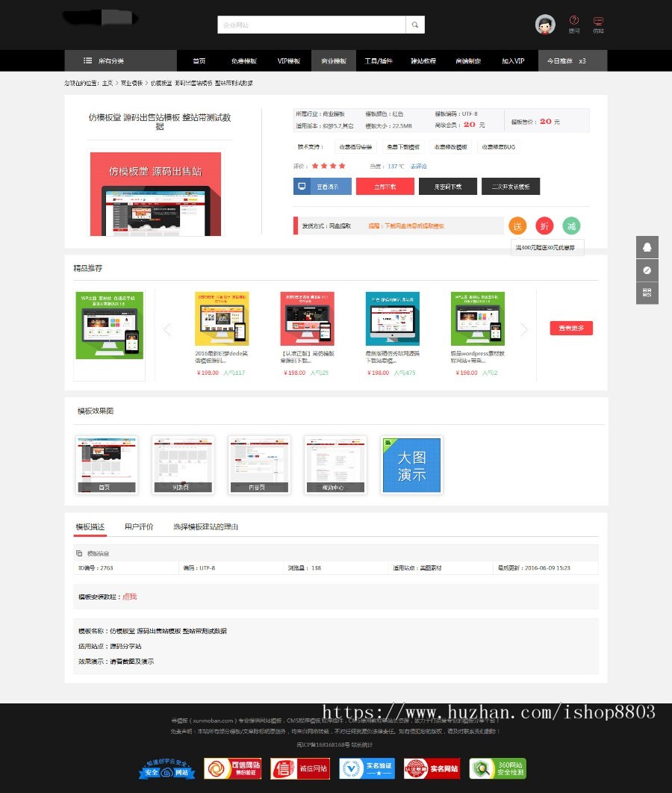Viewport: 672px width, 793px height.
Task: Click 商业模板 in the breadcrumb
Action: (x=131, y=83)
